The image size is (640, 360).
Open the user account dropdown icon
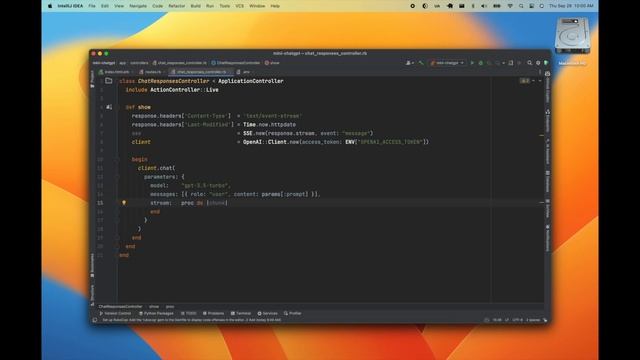point(409,63)
